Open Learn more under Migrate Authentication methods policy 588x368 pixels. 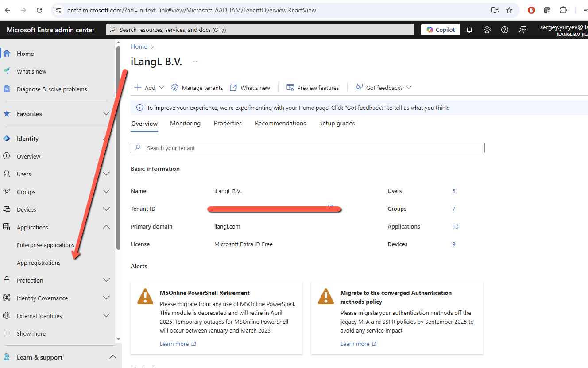(358, 344)
